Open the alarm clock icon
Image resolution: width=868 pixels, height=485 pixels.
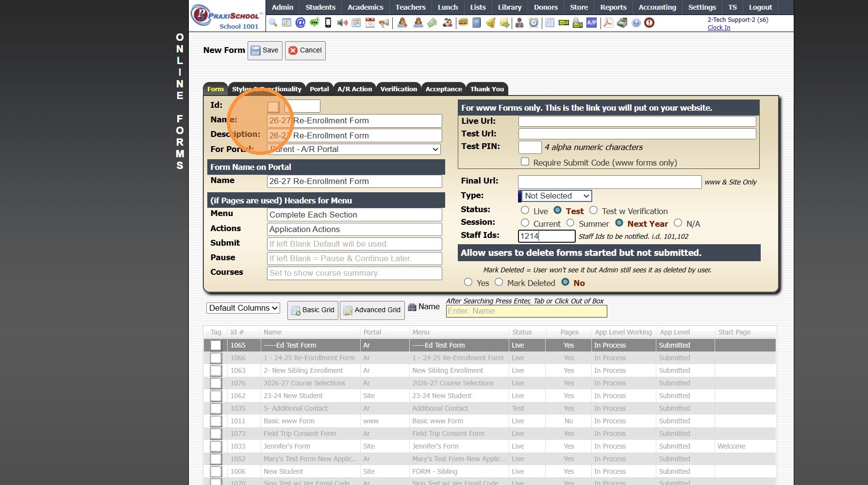[x=534, y=23]
